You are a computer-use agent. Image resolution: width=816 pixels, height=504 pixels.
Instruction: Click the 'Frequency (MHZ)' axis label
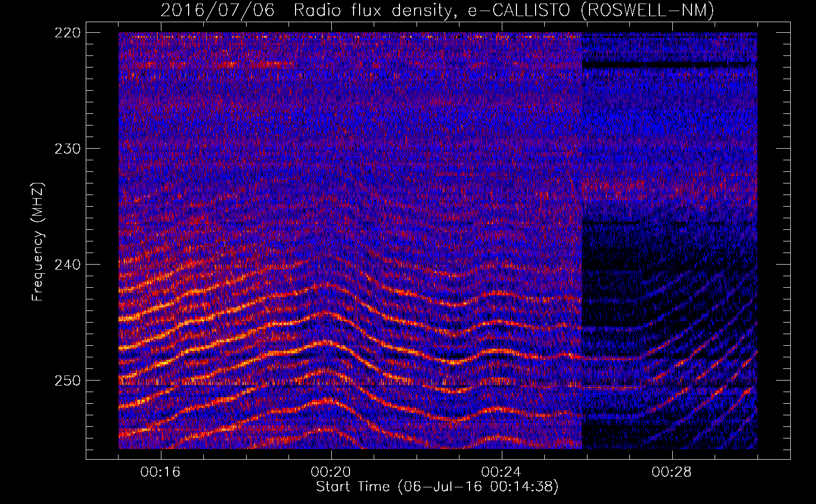[38, 242]
